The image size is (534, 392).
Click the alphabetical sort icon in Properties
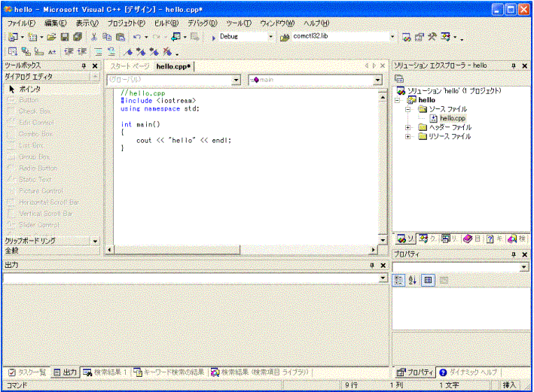[x=413, y=280]
